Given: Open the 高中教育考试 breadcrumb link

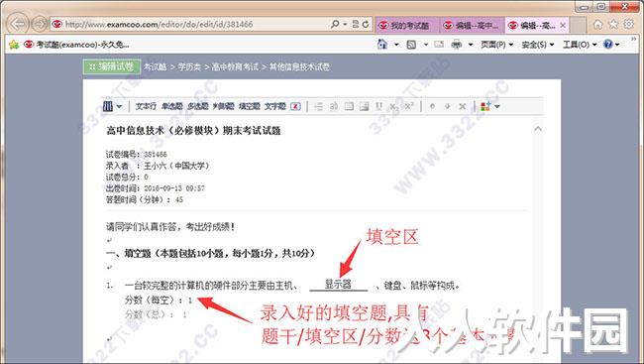Looking at the screenshot, I should point(236,67).
